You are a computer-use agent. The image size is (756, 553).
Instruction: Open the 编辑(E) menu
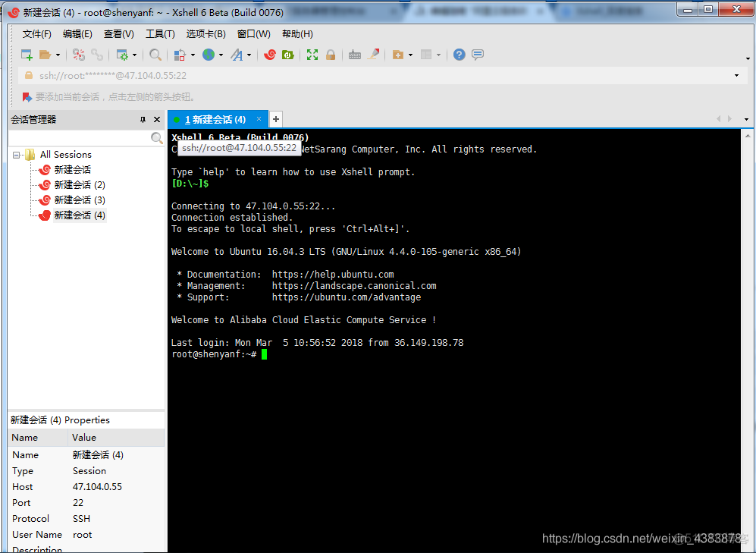pyautogui.click(x=77, y=34)
